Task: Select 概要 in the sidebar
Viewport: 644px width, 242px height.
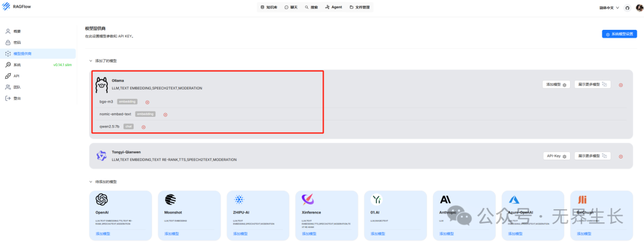Action: (38, 31)
